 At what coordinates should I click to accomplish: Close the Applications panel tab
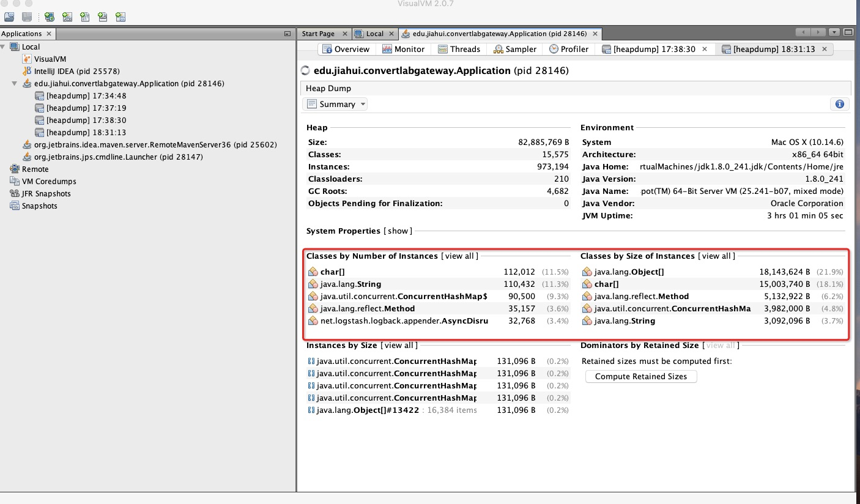tap(49, 34)
